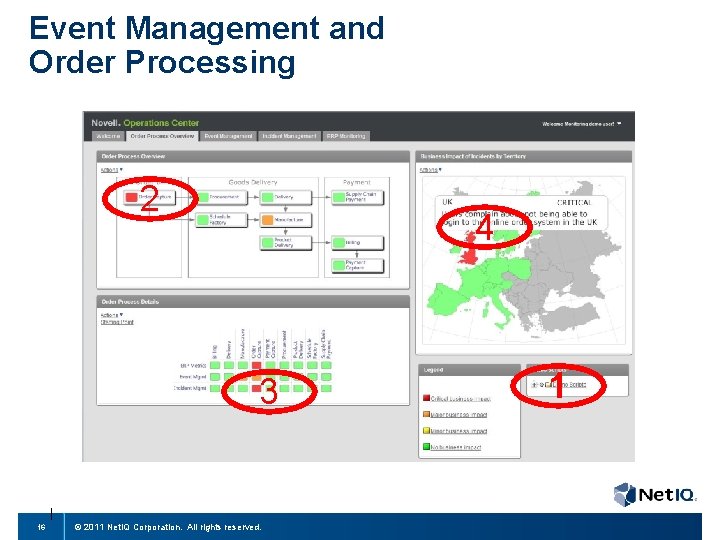Click the Payment group heading
Screen dimensions: 720x540
[x=357, y=182]
